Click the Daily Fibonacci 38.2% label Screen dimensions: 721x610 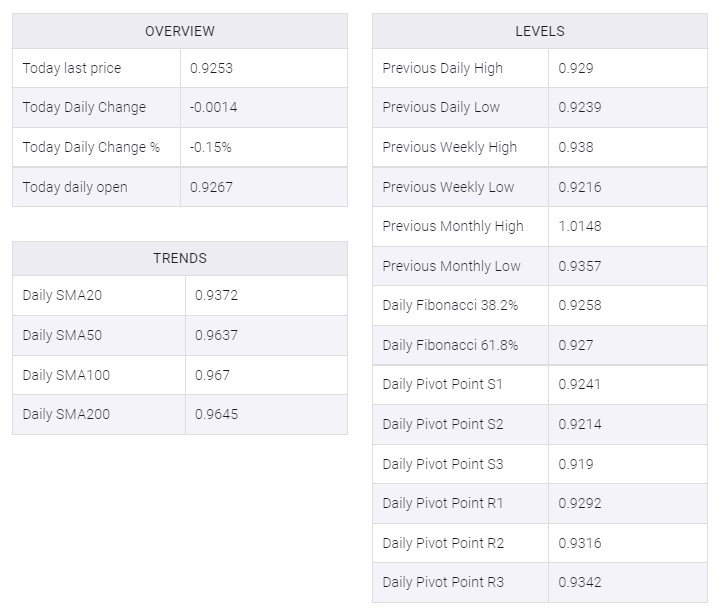(450, 305)
